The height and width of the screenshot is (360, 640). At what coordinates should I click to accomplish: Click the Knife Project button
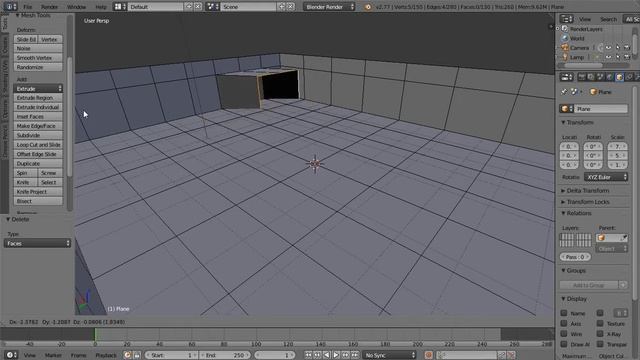click(38, 192)
